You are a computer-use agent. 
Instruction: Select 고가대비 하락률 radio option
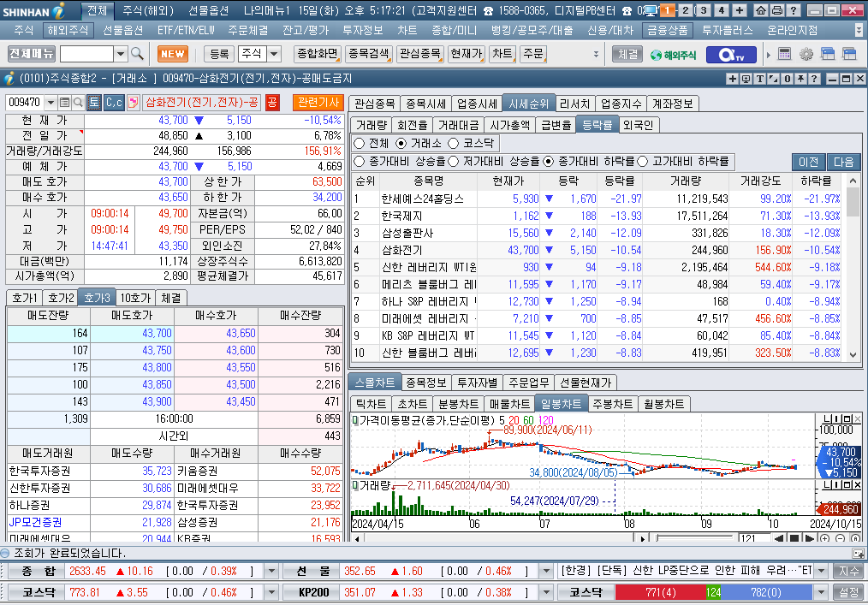tap(642, 161)
